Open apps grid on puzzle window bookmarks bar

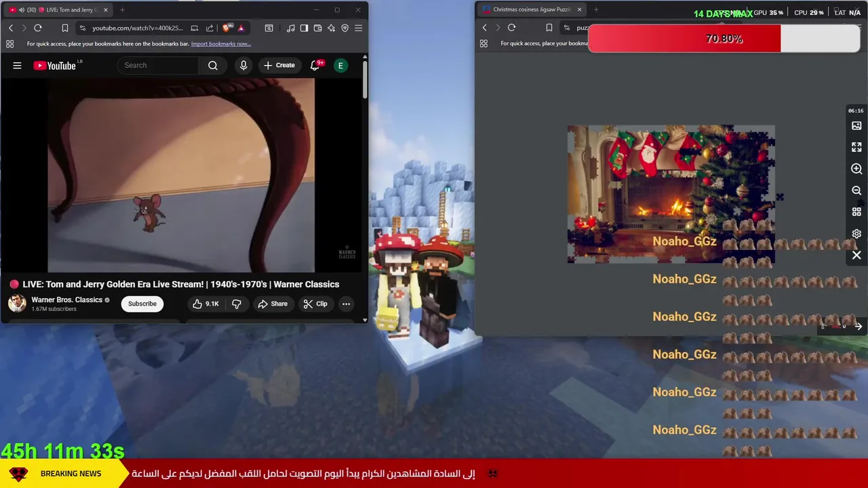coord(484,43)
